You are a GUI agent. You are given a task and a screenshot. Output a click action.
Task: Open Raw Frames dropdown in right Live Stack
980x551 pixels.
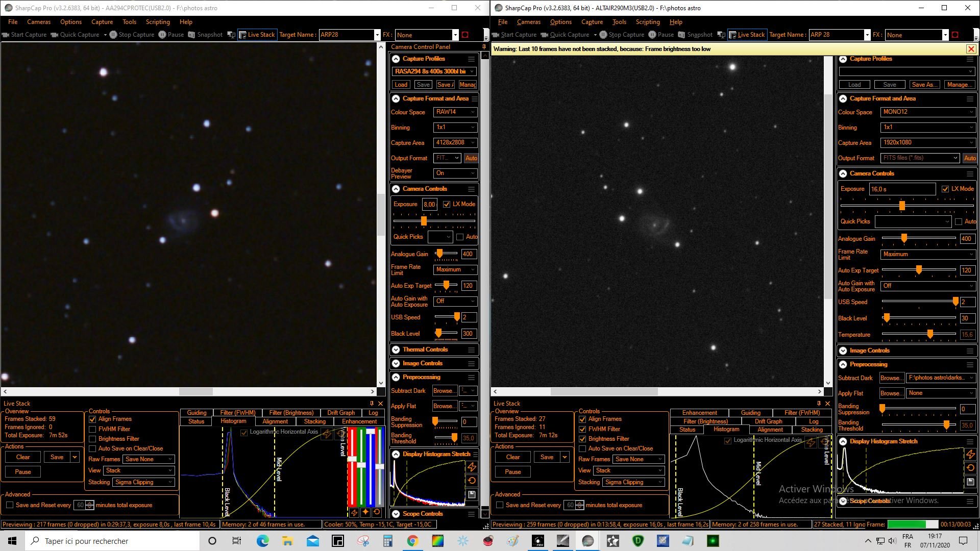(x=639, y=459)
